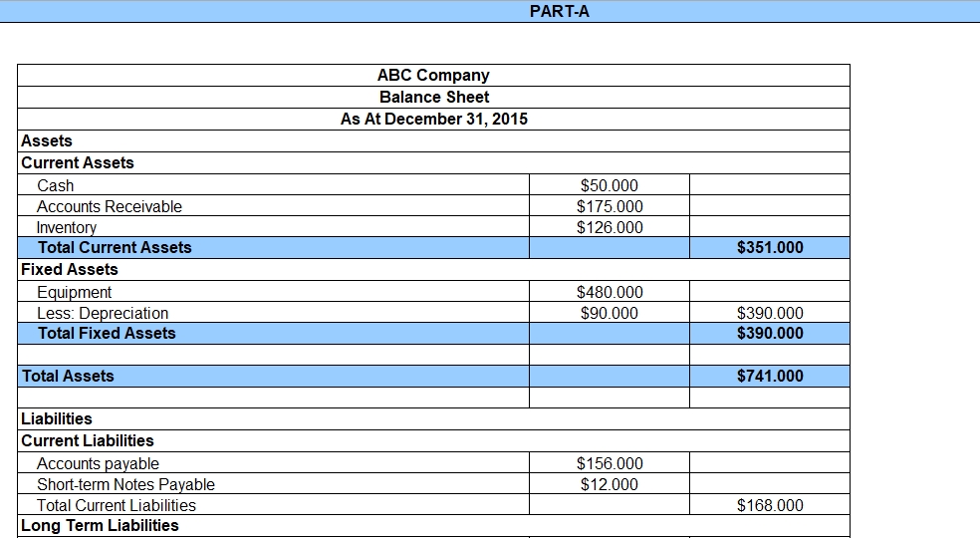Select the $351.000 total cell

click(x=769, y=248)
